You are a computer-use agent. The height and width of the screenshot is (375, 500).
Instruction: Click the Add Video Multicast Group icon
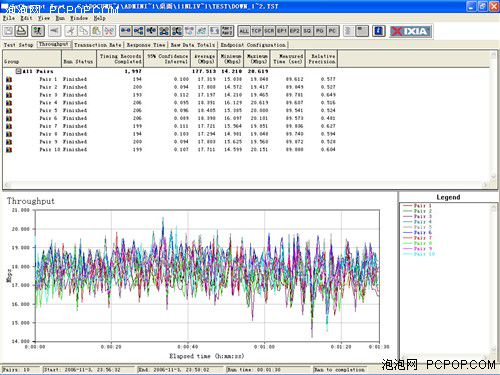[177, 31]
